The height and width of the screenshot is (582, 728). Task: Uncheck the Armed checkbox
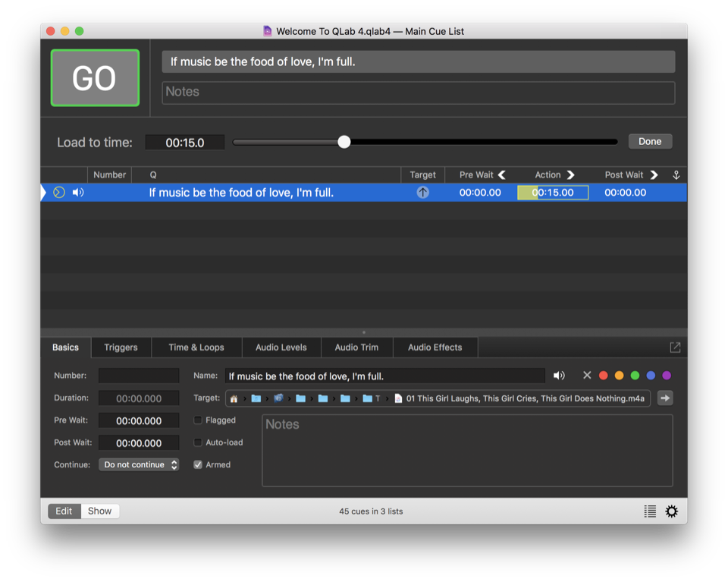[x=198, y=465]
